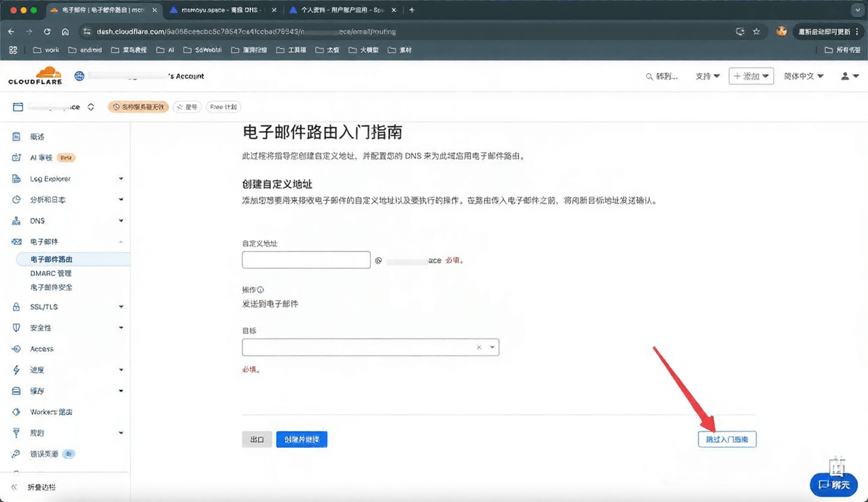The width and height of the screenshot is (868, 502).
Task: Clear the 目标 field with the x icon
Action: click(x=479, y=348)
